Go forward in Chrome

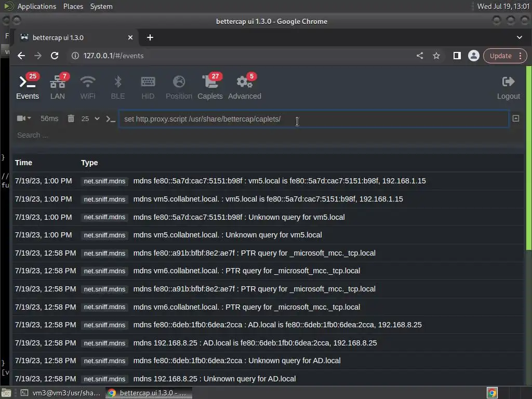click(37, 56)
